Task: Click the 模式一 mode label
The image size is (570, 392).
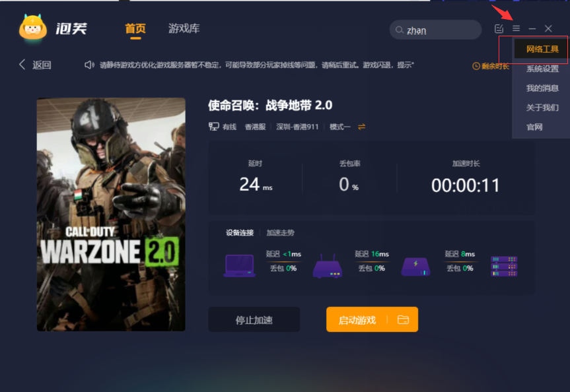Action: click(x=340, y=127)
